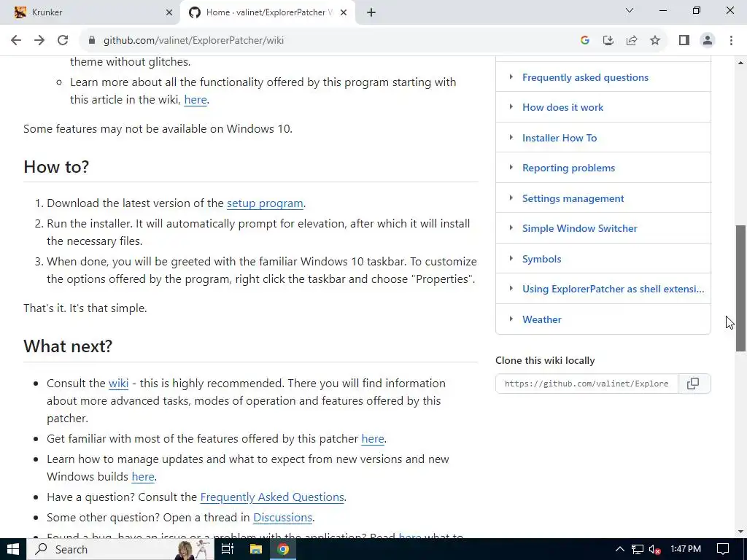This screenshot has height=560, width=747.
Task: Click 'here' link after 'offered by this patcher'
Action: coord(373,438)
